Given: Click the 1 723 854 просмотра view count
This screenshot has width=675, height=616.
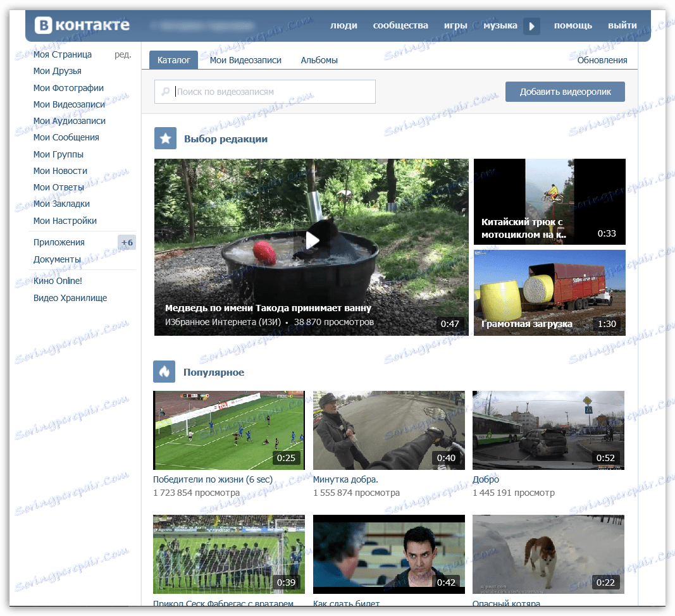Looking at the screenshot, I should [196, 493].
